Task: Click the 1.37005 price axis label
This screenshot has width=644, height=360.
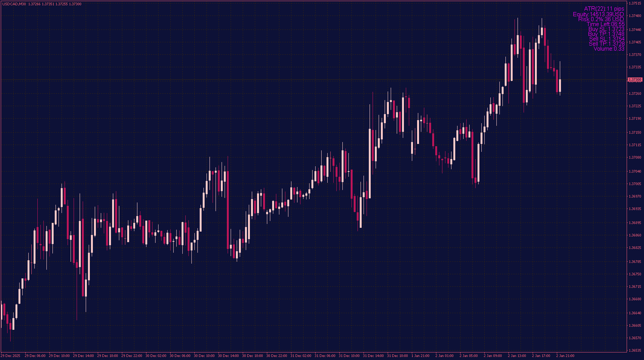Action: click(635, 184)
